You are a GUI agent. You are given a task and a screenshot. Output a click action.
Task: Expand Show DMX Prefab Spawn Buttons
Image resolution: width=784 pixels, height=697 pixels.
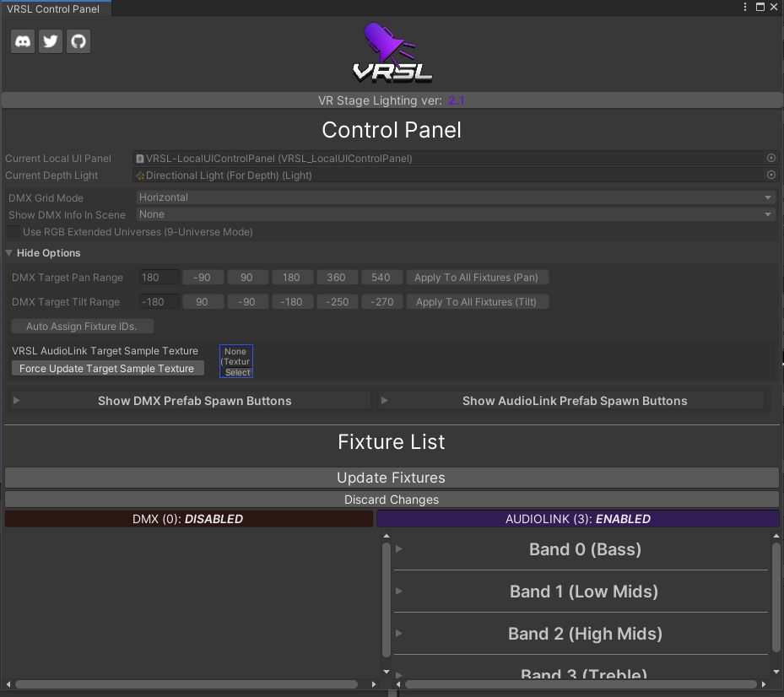click(x=191, y=401)
